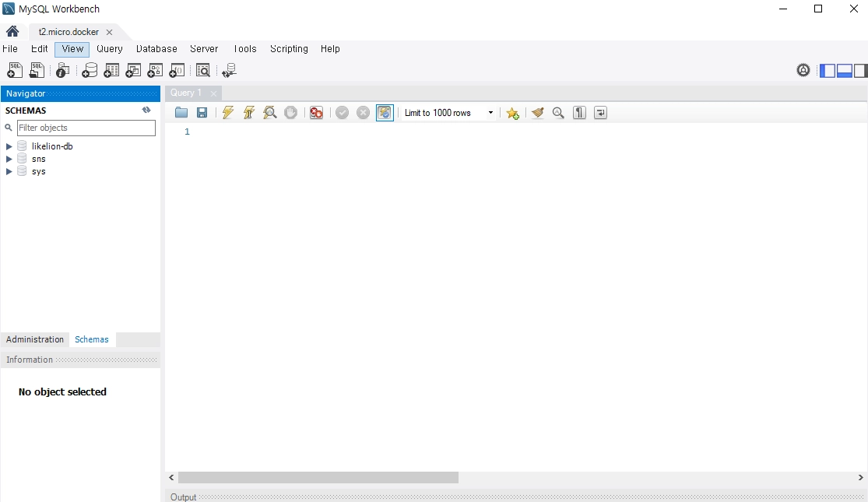
Task: Click the Output panel header
Action: coord(516,497)
